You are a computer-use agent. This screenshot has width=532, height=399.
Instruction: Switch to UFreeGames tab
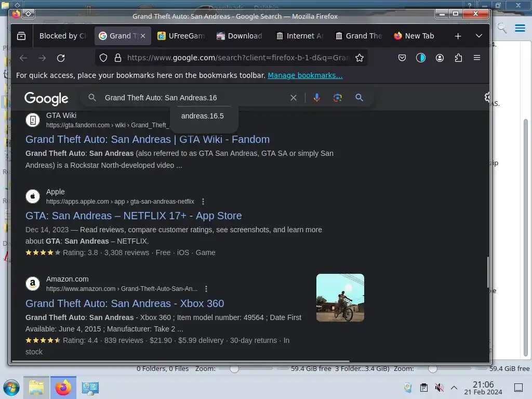pyautogui.click(x=181, y=36)
